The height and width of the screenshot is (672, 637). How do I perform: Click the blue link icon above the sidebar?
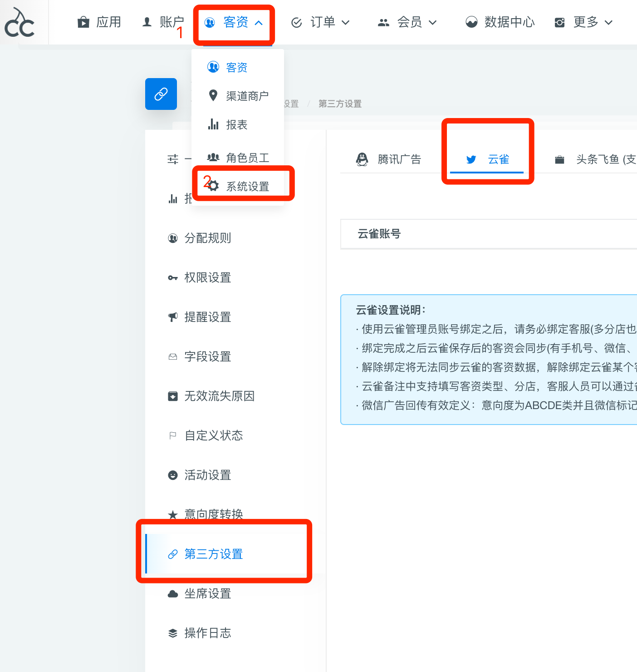coord(161,94)
